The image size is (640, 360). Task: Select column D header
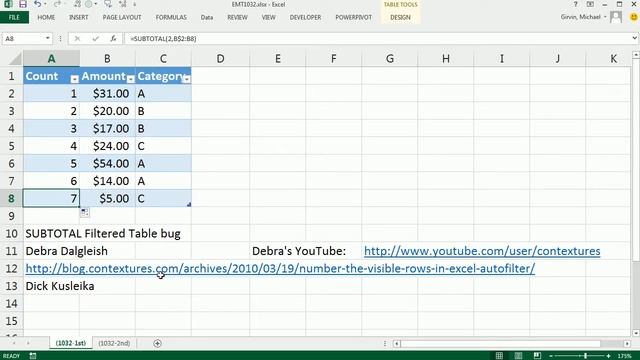220,59
